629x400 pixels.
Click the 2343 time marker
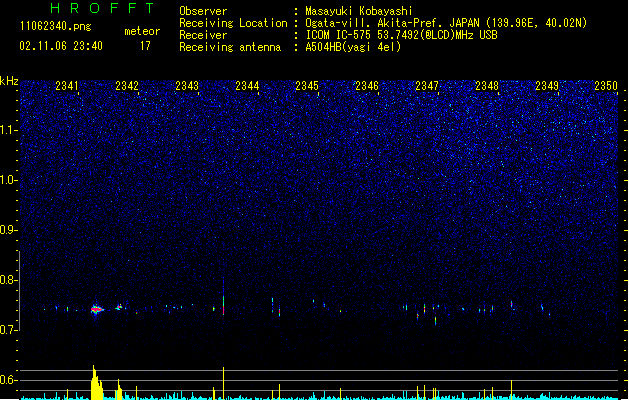click(x=187, y=86)
